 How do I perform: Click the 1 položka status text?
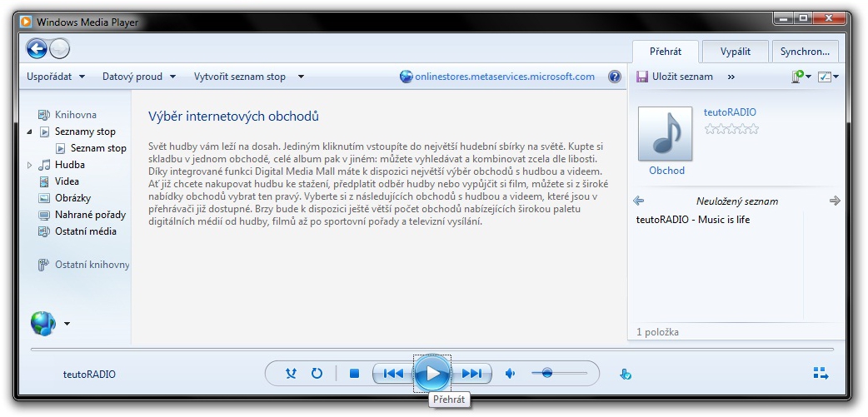(x=657, y=332)
